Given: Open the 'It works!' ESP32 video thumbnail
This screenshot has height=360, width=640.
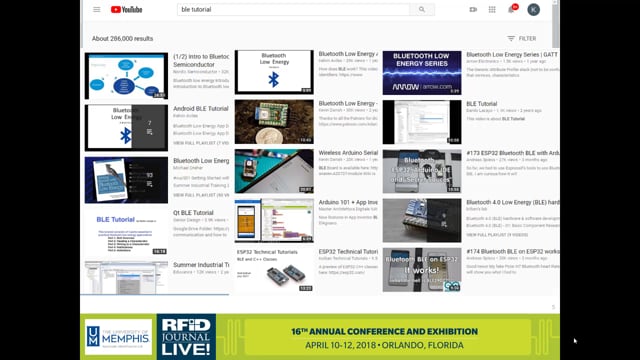Looking at the screenshot, I should click(422, 270).
